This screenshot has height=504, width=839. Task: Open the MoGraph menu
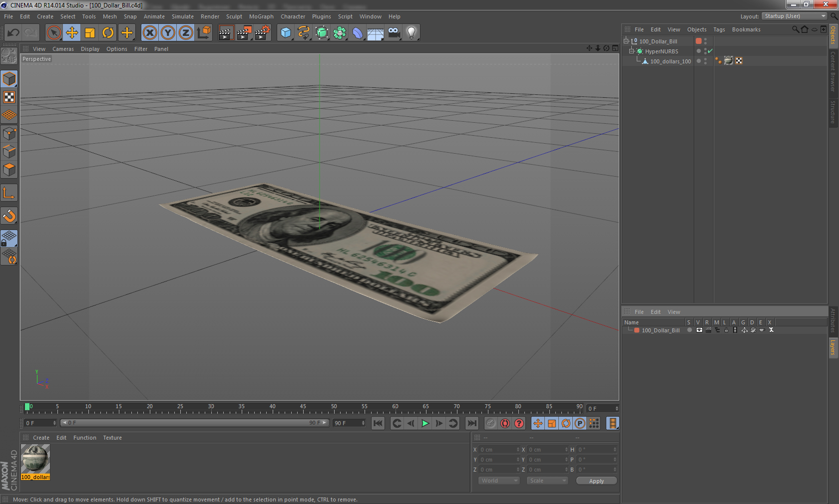pos(261,16)
